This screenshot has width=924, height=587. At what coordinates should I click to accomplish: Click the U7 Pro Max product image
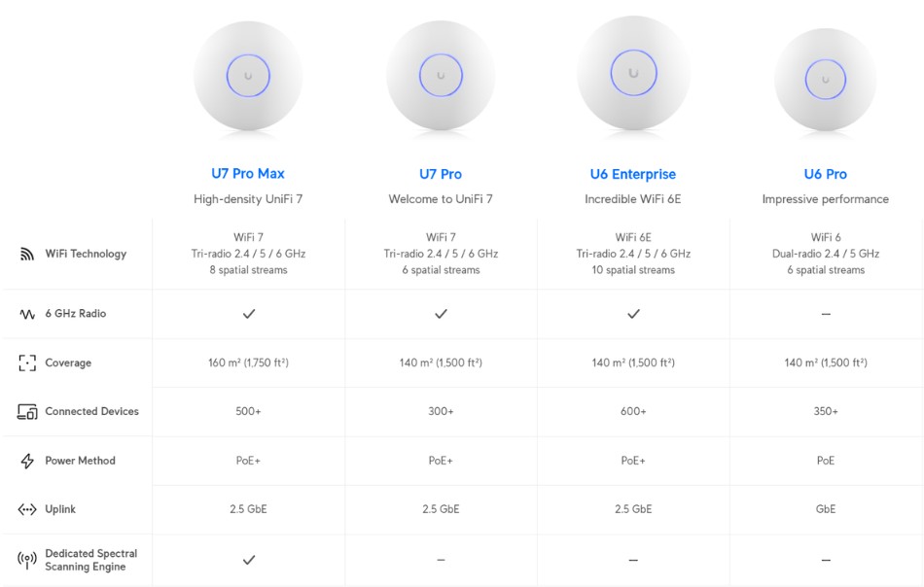click(x=248, y=76)
